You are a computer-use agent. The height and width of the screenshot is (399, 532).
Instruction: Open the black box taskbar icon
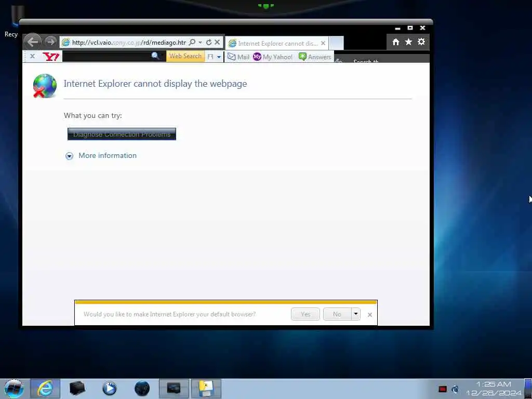pyautogui.click(x=77, y=389)
